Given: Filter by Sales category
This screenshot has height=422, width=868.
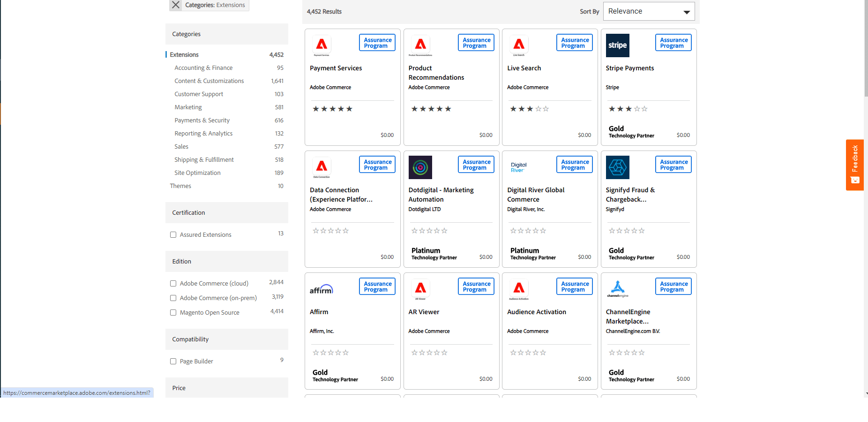Looking at the screenshot, I should [181, 147].
